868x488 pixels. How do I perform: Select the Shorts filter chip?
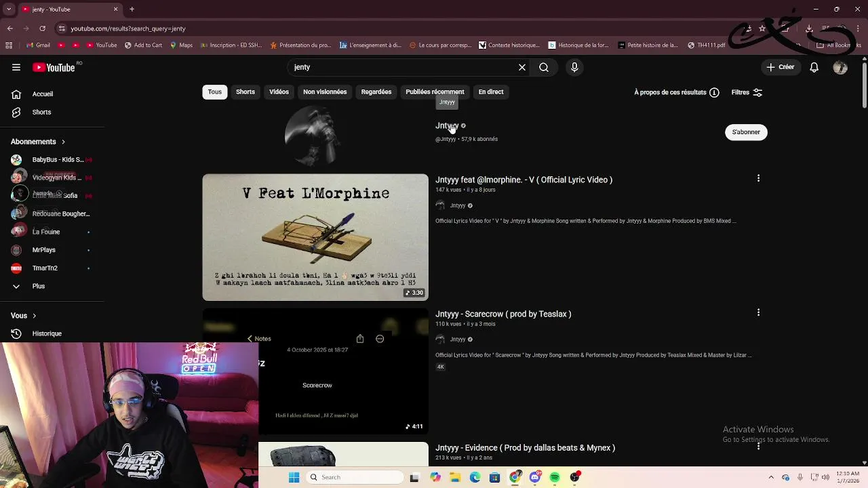pyautogui.click(x=245, y=91)
